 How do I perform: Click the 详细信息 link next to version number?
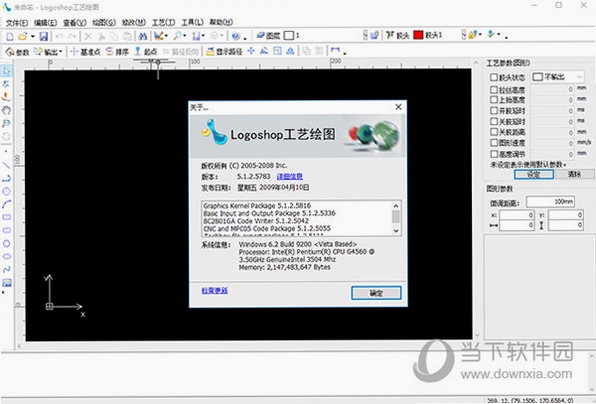click(290, 176)
